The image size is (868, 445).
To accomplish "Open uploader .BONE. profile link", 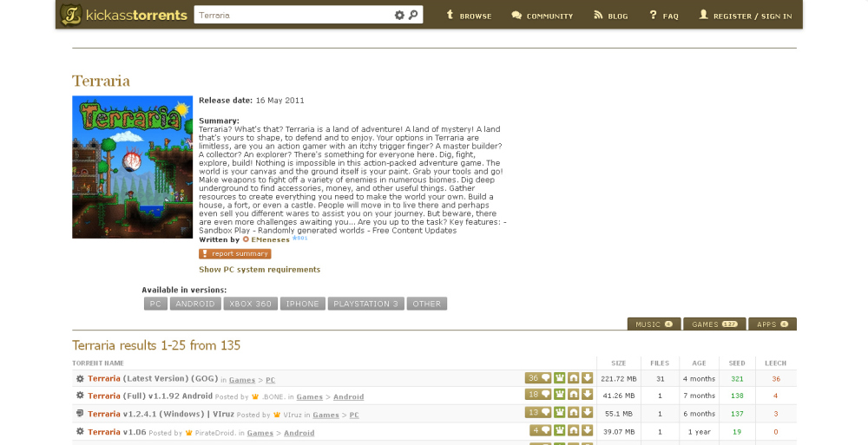I will coord(273,396).
